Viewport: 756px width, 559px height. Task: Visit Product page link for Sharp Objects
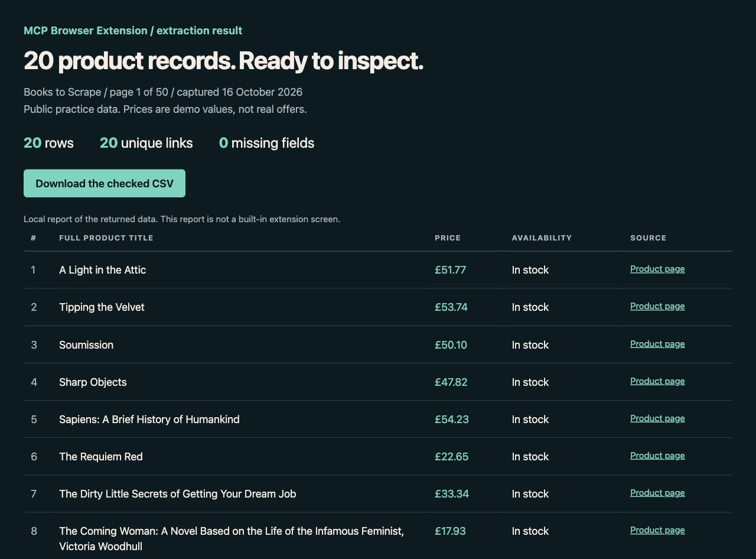pyautogui.click(x=657, y=381)
